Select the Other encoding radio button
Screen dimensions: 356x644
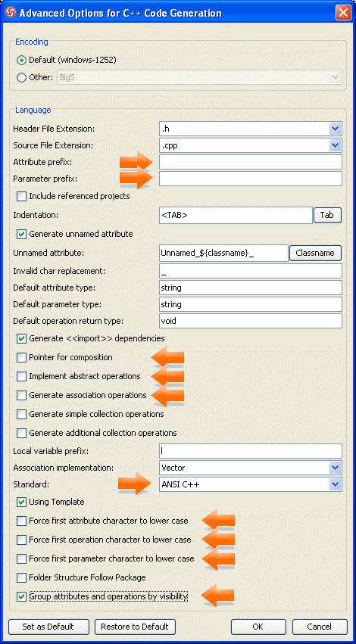click(21, 77)
